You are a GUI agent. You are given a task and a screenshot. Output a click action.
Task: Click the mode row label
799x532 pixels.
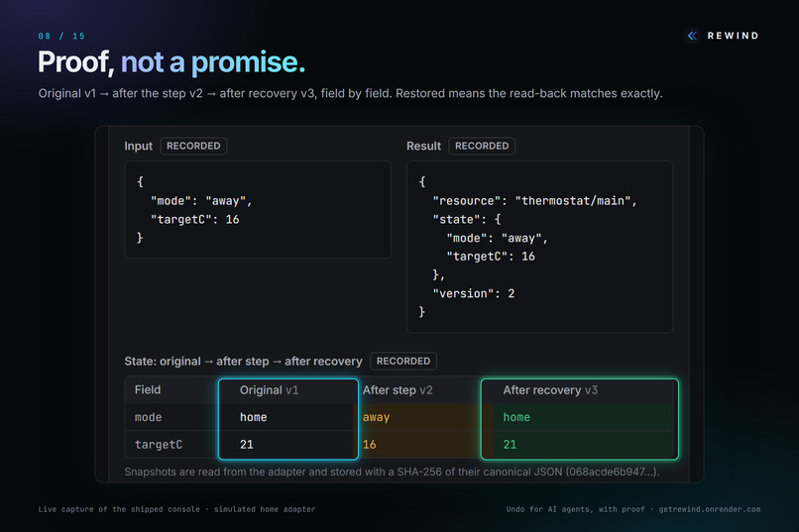[x=149, y=417]
